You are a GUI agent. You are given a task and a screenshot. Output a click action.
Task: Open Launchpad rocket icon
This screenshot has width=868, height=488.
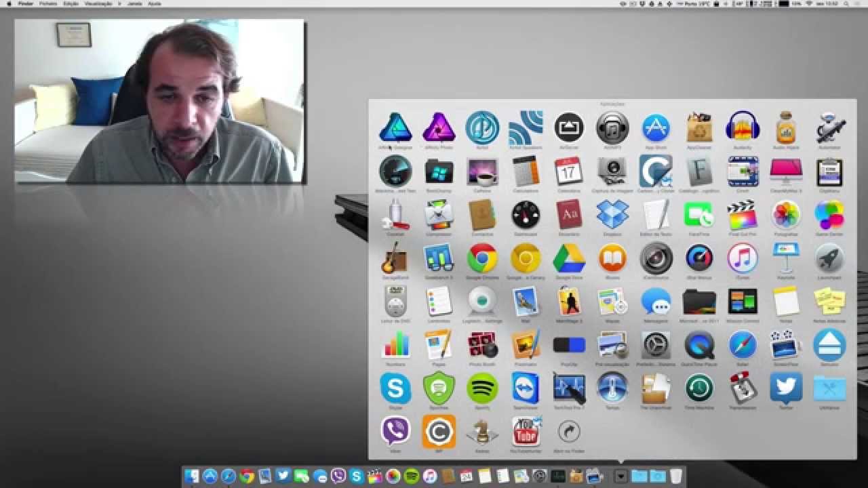click(829, 258)
